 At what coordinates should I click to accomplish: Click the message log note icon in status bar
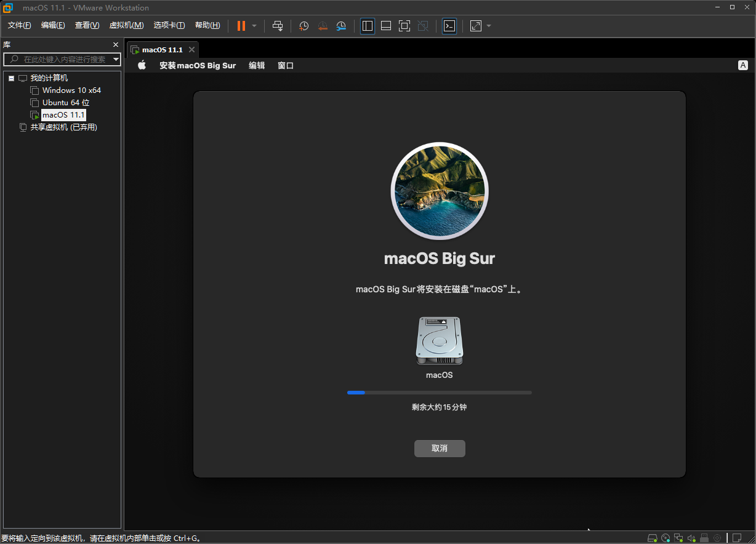736,538
